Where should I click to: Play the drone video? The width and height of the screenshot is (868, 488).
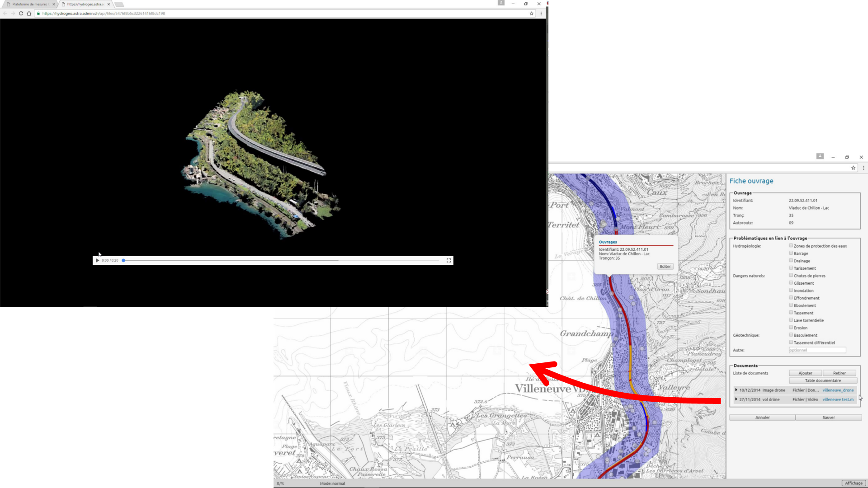point(97,260)
